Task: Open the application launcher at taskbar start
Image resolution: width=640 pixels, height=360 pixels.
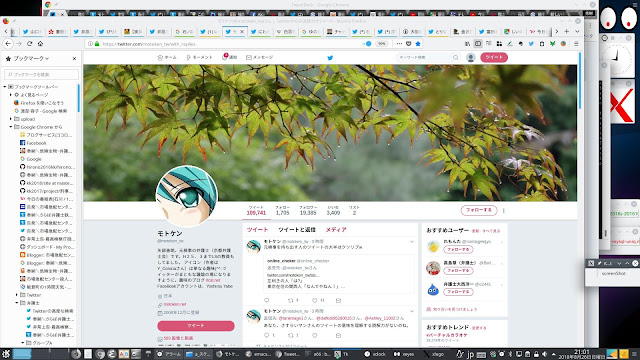Action: pyautogui.click(x=5, y=354)
